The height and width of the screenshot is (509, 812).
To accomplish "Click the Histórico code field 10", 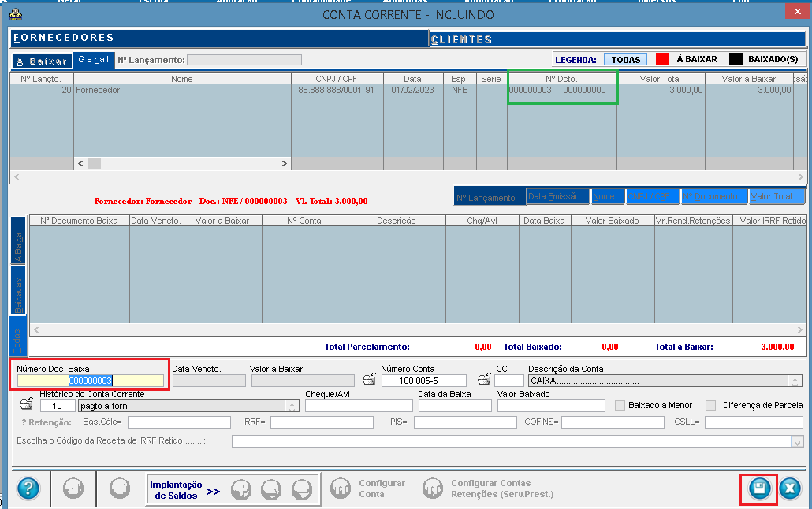I will 58,406.
